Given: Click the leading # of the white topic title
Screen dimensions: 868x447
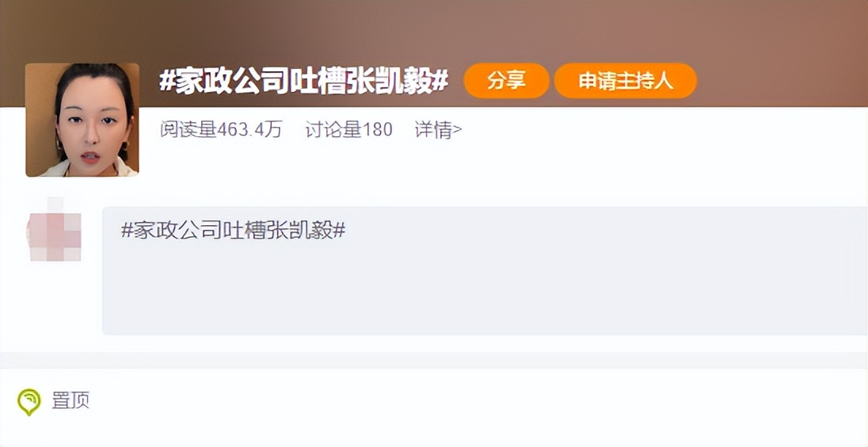Looking at the screenshot, I should [167, 82].
